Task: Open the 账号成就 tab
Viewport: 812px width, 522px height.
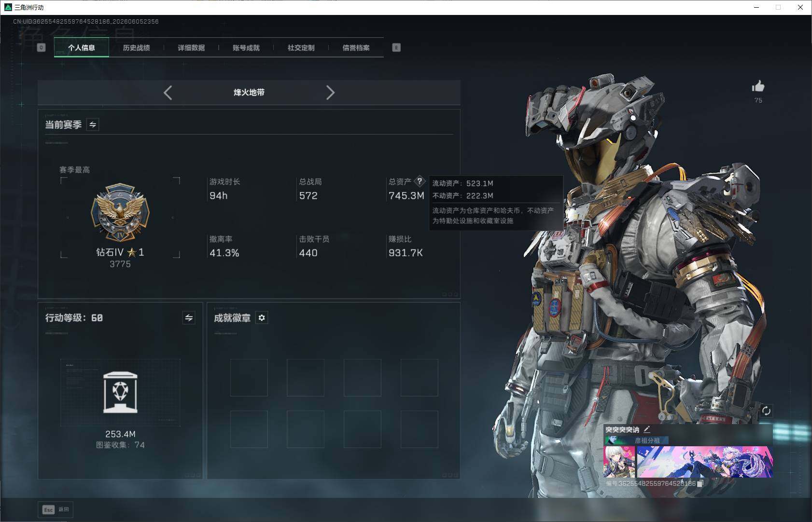Action: point(246,47)
